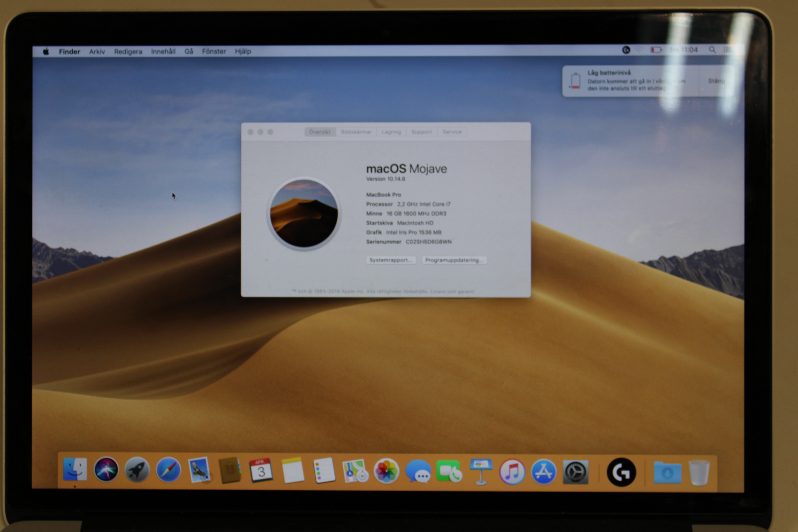Open Messages in the dock
This screenshot has height=532, width=798.
click(418, 471)
